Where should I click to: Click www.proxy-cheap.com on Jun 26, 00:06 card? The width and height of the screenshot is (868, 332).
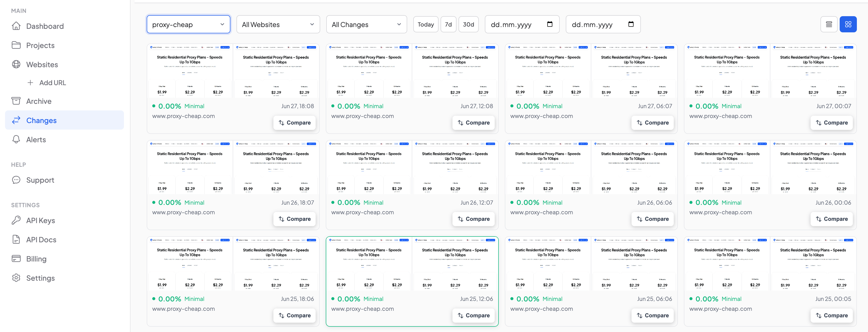(x=720, y=212)
